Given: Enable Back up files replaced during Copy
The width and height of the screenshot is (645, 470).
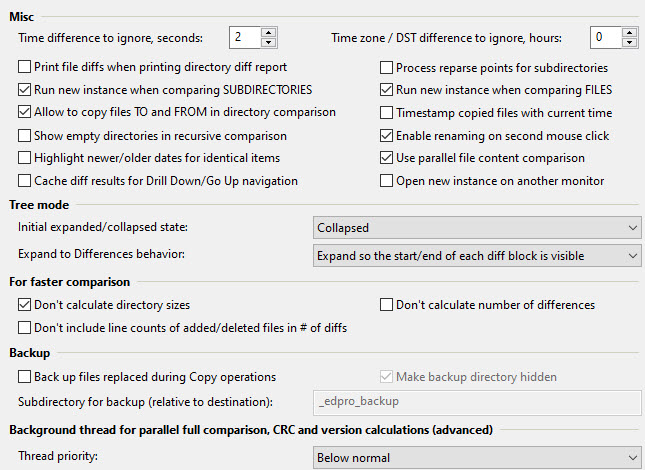Looking at the screenshot, I should coord(25,377).
